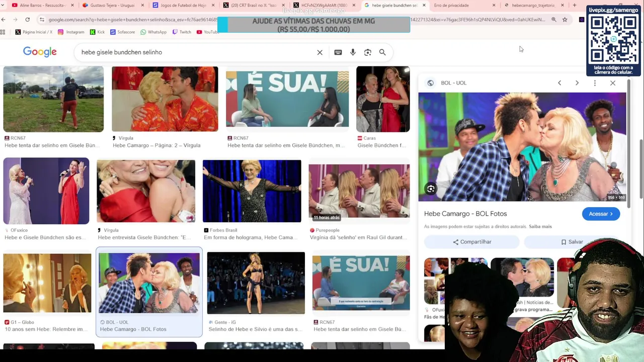Open Virgula image of couple in orange shirts
The width and height of the screenshot is (644, 362).
(x=165, y=99)
